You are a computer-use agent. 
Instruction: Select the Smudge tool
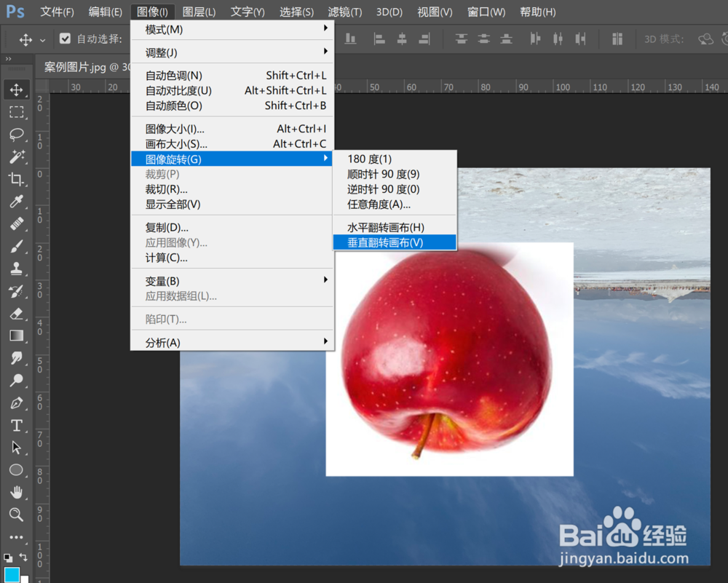coord(17,358)
